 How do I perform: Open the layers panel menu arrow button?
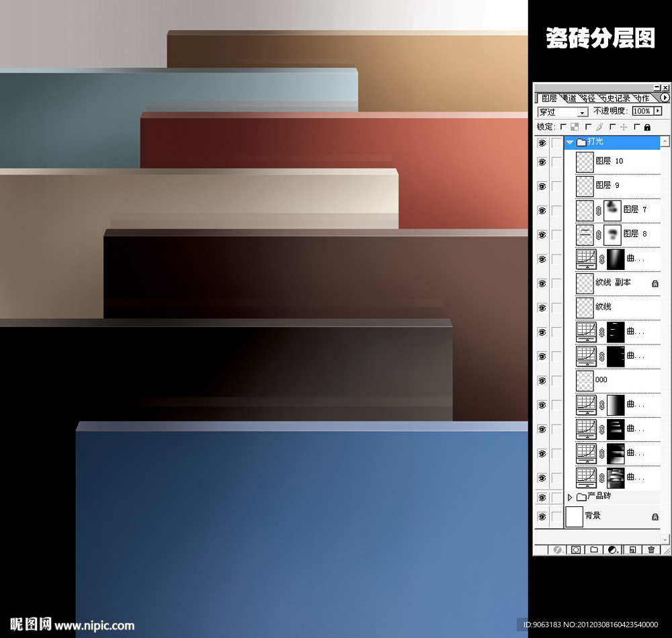(664, 97)
